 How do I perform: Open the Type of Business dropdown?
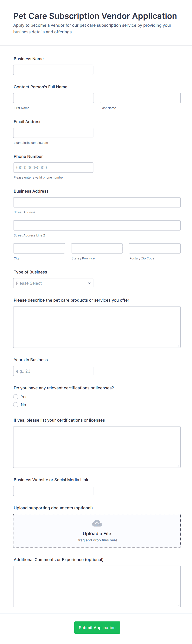53,283
